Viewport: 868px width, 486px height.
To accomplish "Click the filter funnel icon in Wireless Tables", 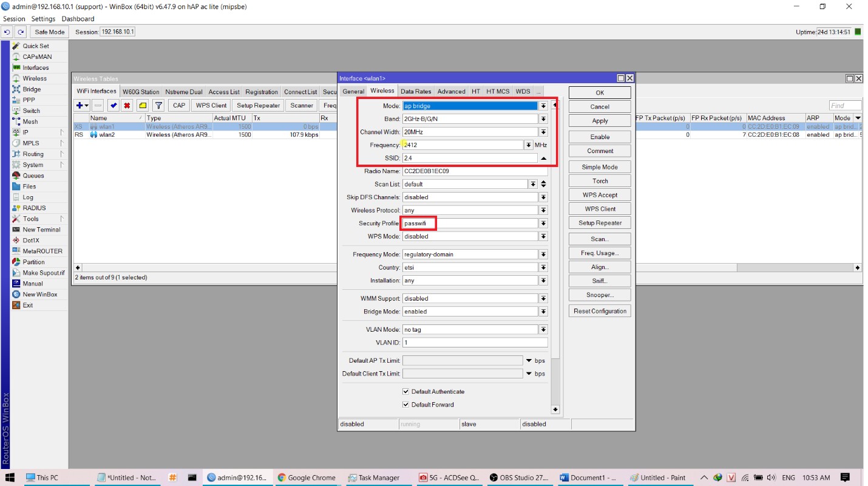I will point(158,105).
